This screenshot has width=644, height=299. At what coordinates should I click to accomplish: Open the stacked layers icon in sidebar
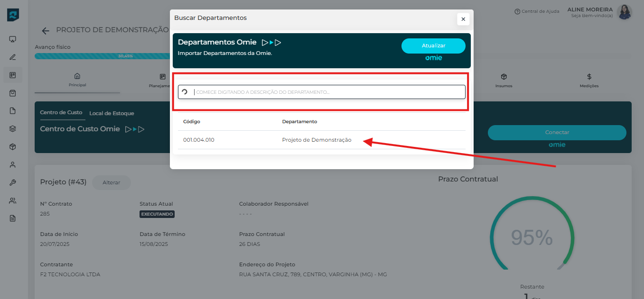coord(13,129)
